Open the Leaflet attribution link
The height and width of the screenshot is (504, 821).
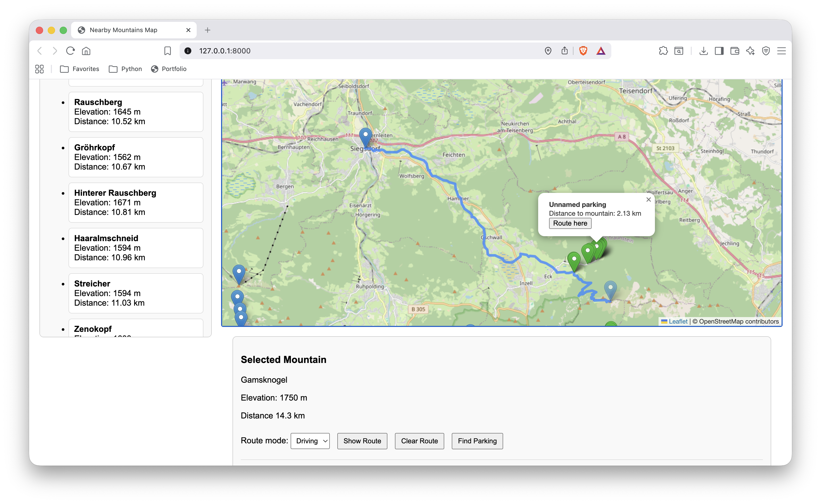pos(678,321)
